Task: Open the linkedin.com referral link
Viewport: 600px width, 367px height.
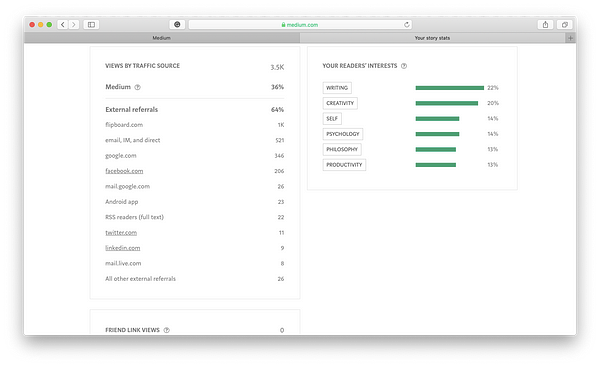Action: coord(122,248)
